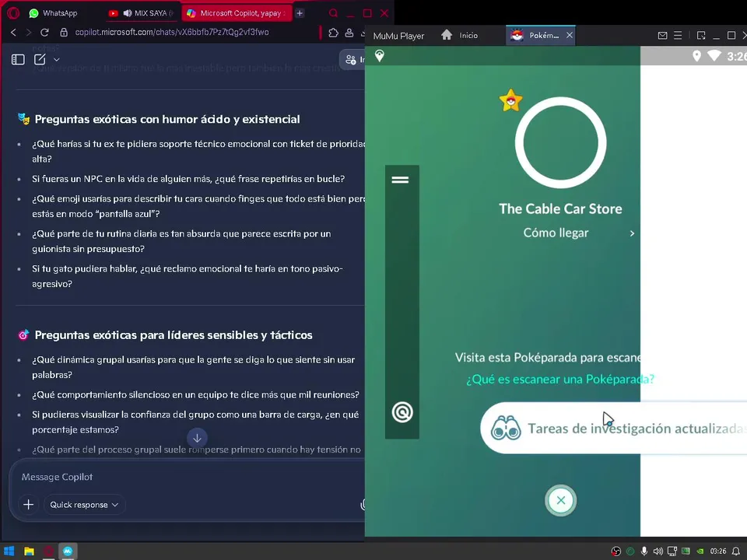Screen dimensions: 747x560
Task: Expand the new chat options chevron
Action: [57, 60]
